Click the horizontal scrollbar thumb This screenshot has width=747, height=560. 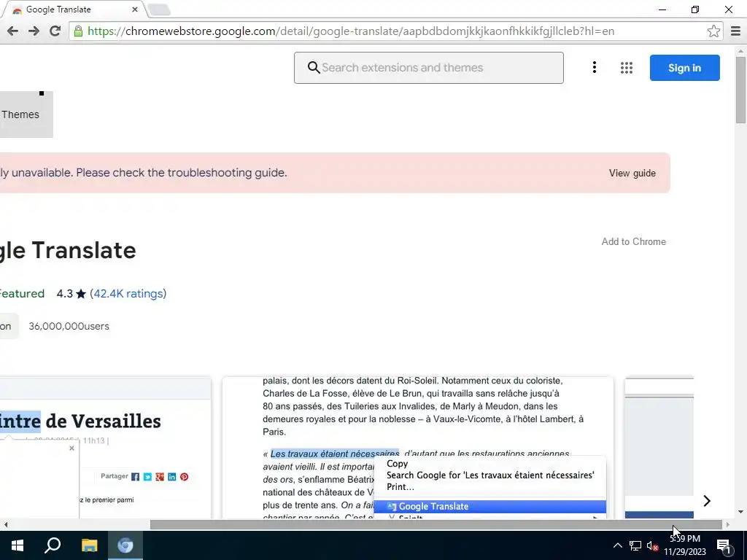click(x=436, y=524)
